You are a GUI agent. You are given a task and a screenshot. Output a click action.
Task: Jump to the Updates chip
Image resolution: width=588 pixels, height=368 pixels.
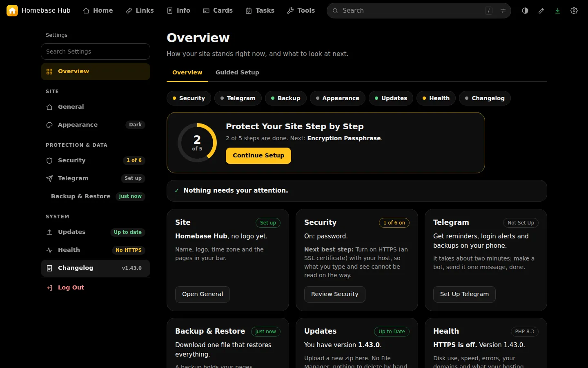click(x=391, y=98)
